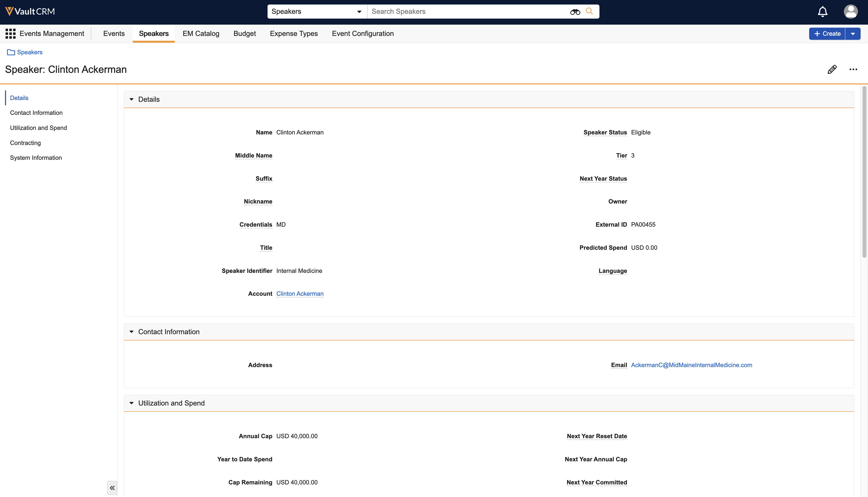The height and width of the screenshot is (497, 868).
Task: Click the Vault CRM logo
Action: [x=30, y=12]
